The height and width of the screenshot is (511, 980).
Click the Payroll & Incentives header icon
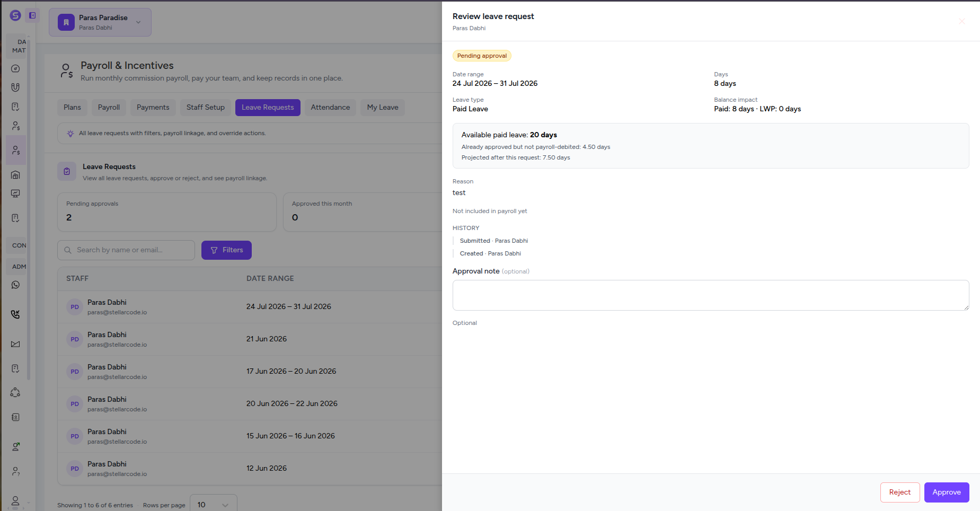[67, 71]
